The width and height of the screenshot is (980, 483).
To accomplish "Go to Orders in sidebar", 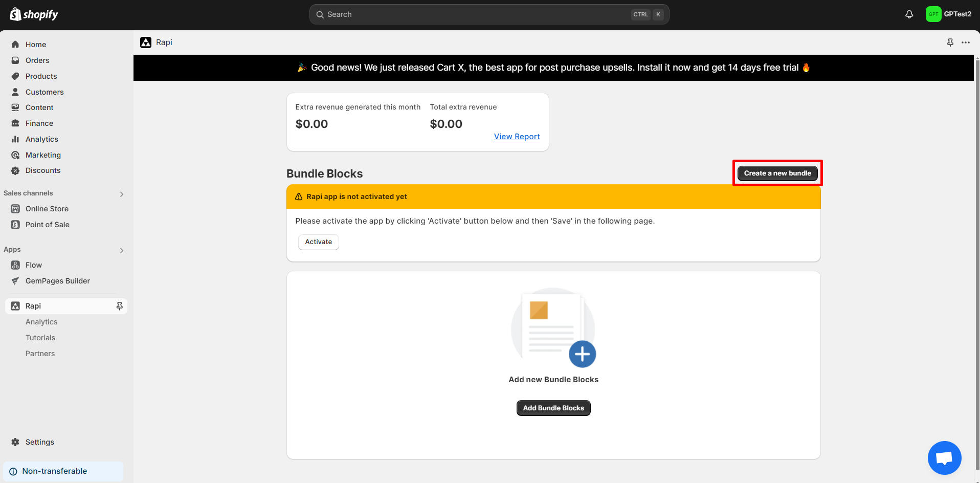I will (x=37, y=60).
